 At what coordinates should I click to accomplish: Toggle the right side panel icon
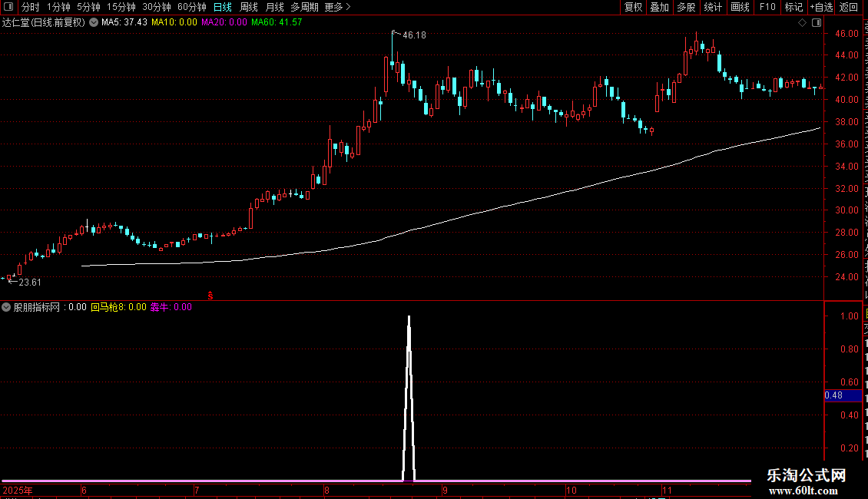coord(817,23)
